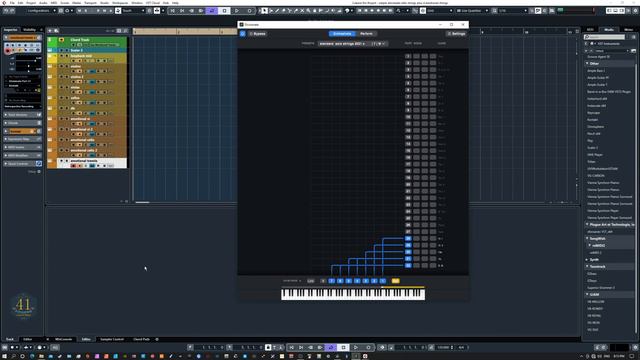Select the emotional bassis track at bottom

pyautogui.click(x=87, y=163)
